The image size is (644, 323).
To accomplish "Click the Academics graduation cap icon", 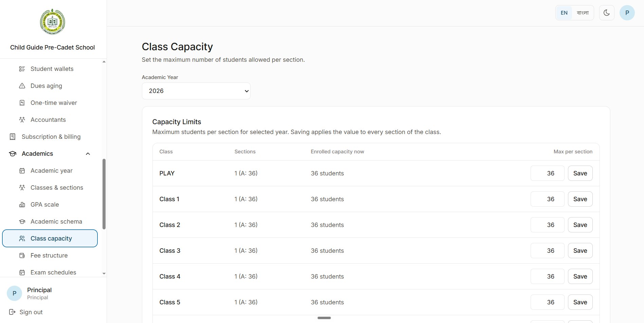I will tap(13, 154).
